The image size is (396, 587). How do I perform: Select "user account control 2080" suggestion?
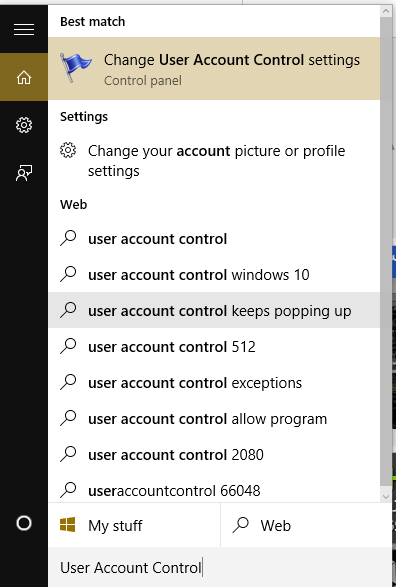click(x=214, y=454)
